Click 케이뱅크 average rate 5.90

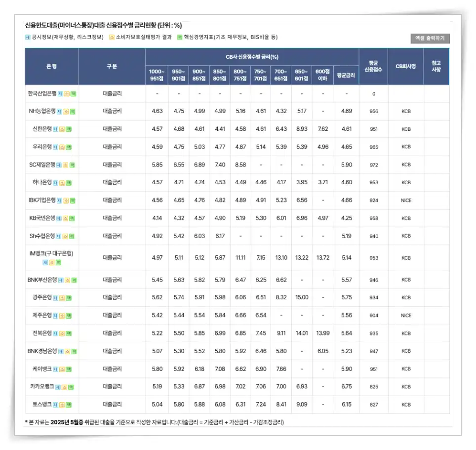coord(346,369)
